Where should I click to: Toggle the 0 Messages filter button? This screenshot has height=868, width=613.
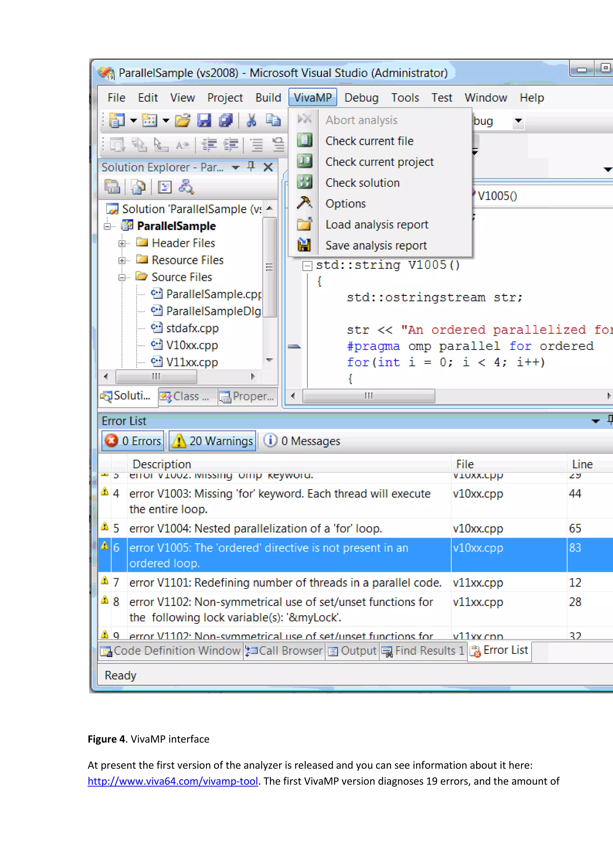(302, 441)
